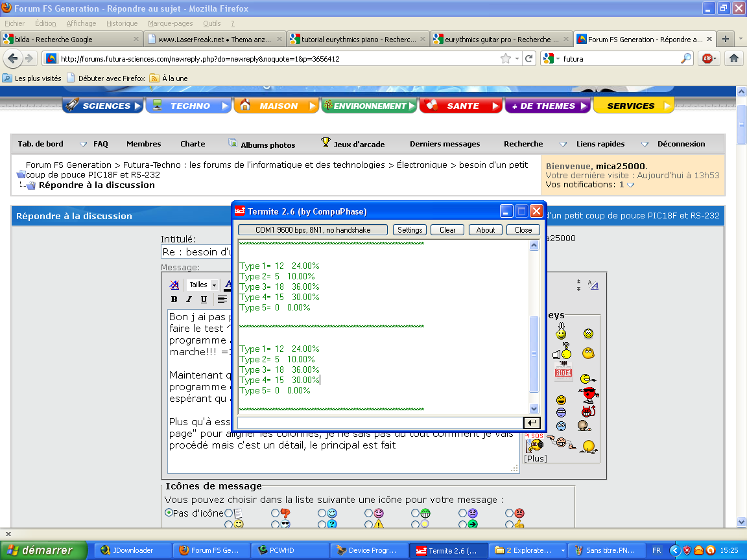
Task: Click remove formatting icon in editor
Action: [174, 285]
